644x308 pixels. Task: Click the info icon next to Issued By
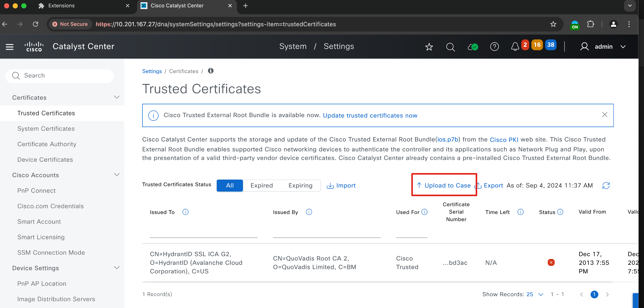coord(309,212)
